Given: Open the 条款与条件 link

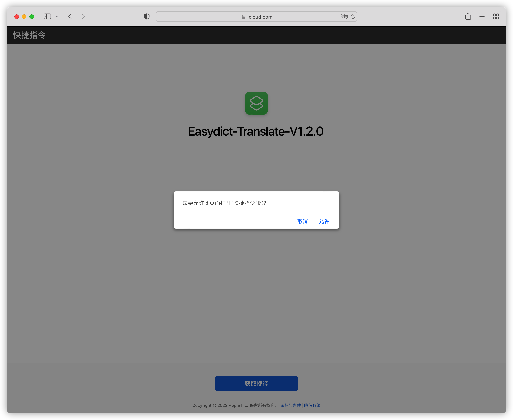Looking at the screenshot, I should tap(290, 405).
